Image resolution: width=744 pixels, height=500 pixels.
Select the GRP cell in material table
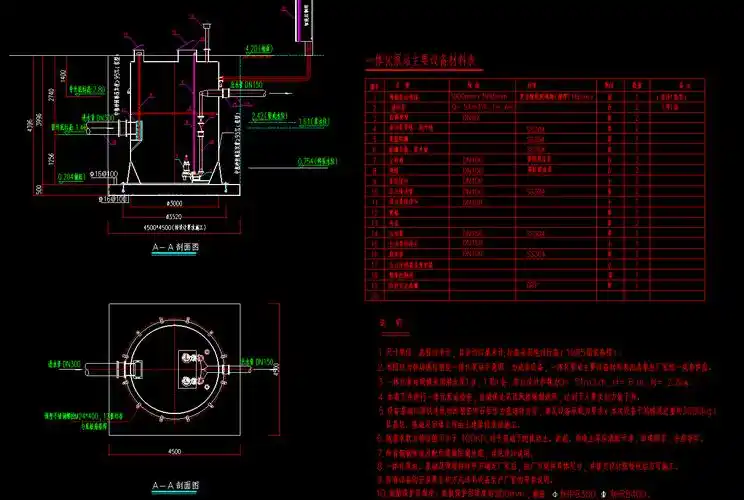(x=533, y=282)
